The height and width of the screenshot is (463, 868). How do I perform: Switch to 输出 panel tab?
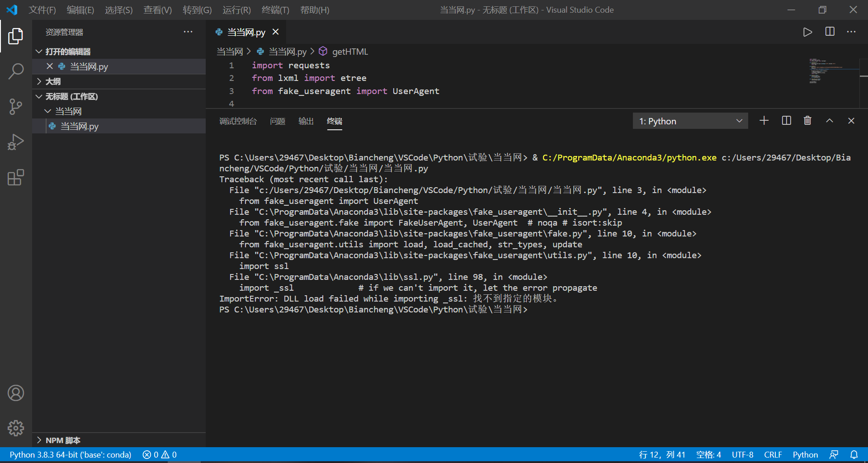[x=306, y=121]
